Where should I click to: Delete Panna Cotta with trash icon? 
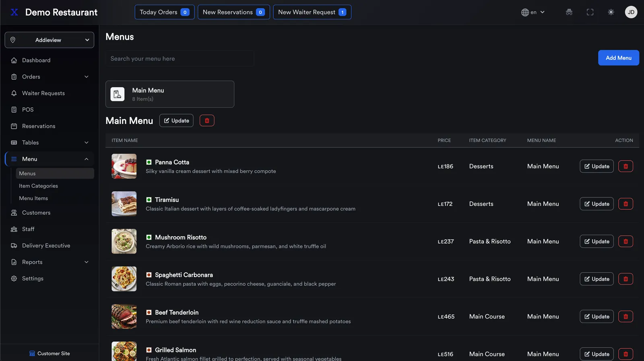[x=625, y=166]
